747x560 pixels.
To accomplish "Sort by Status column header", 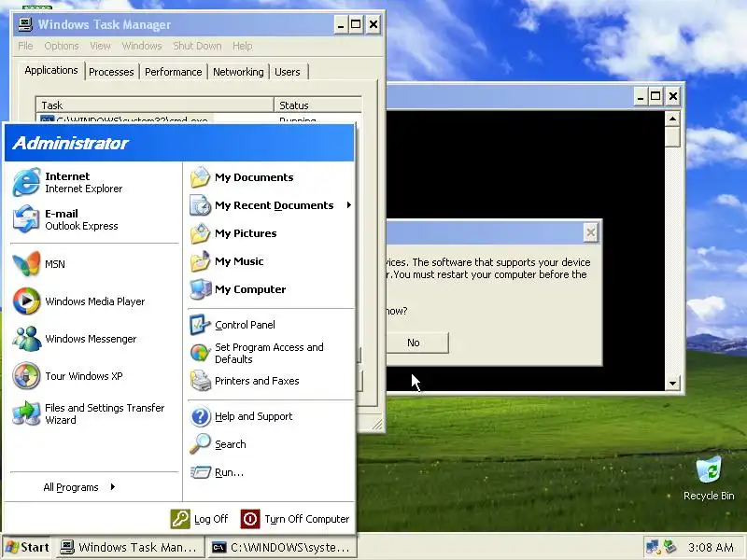I will pyautogui.click(x=317, y=105).
